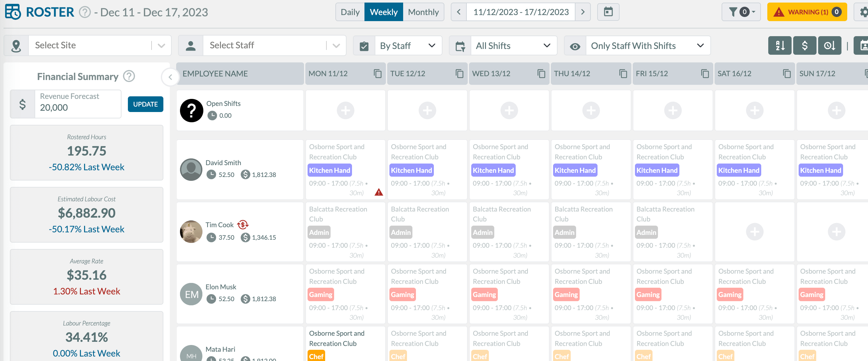Select David Smith's Monday Kitchen Hand tag
The width and height of the screenshot is (868, 361).
[330, 170]
